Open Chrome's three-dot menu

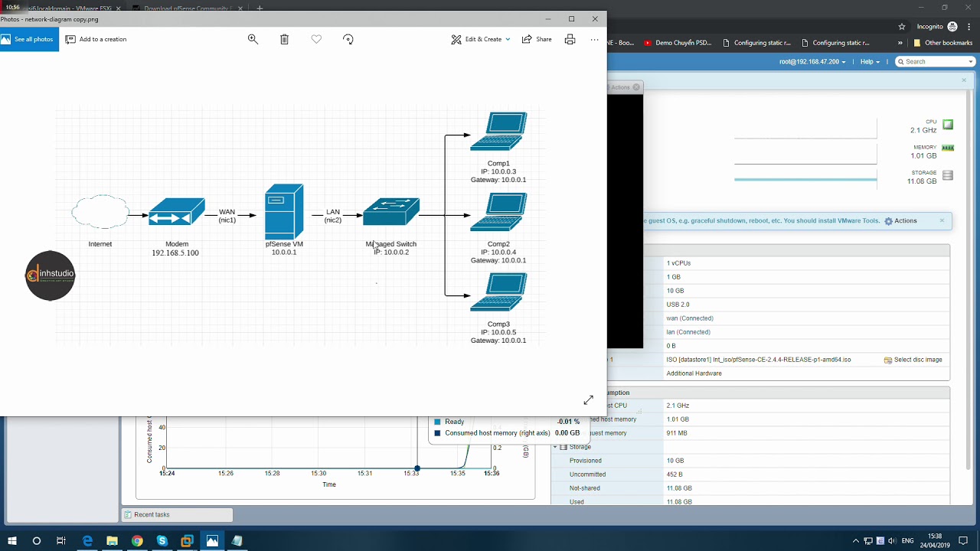point(970,26)
